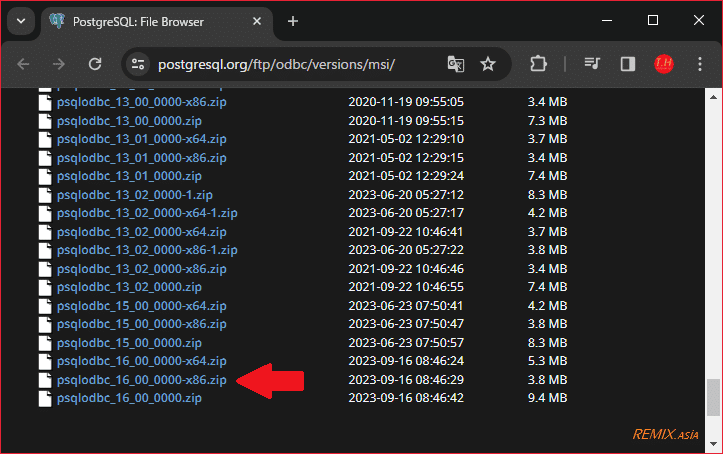Open psqlodbc_13_02_0000.zip link

click(x=129, y=287)
